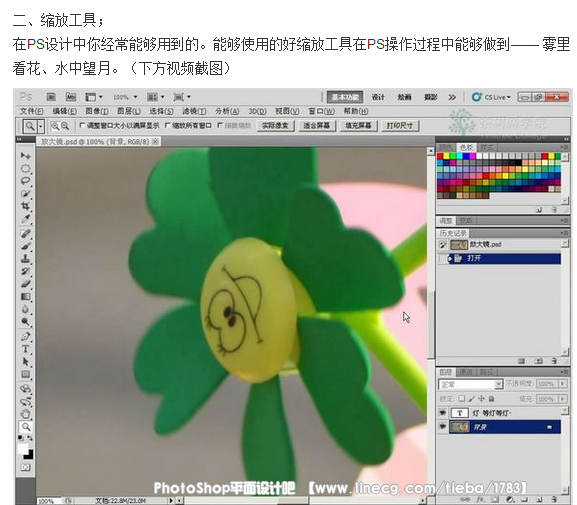Select the Crop tool

(x=25, y=206)
